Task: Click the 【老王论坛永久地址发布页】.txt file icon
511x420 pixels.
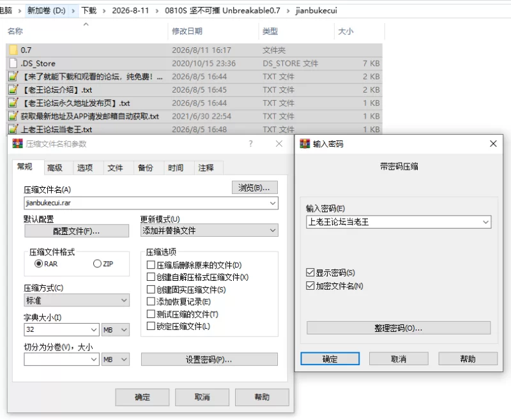Action: pyautogui.click(x=13, y=103)
